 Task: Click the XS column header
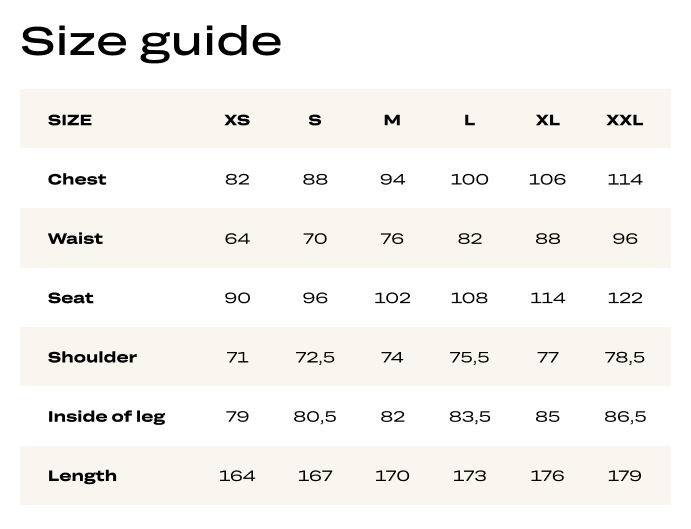[x=237, y=120]
